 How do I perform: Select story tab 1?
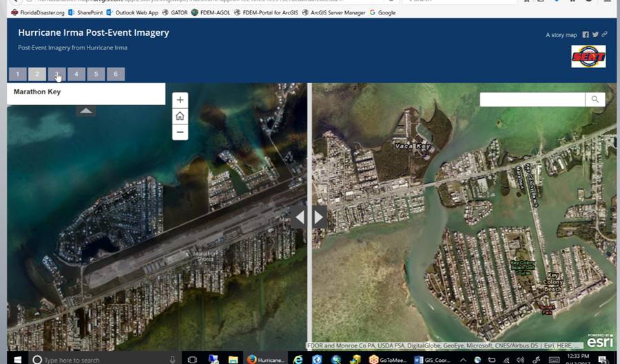18,74
